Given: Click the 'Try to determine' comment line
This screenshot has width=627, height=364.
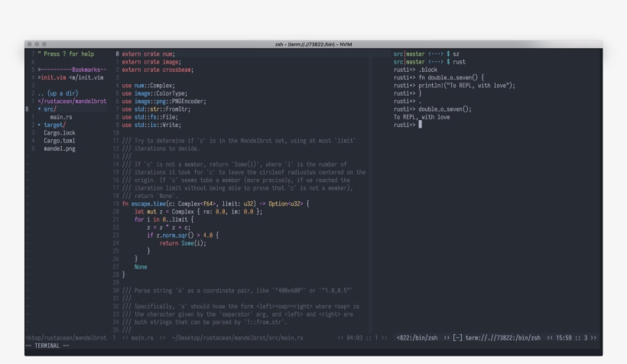Looking at the screenshot, I should 239,141.
